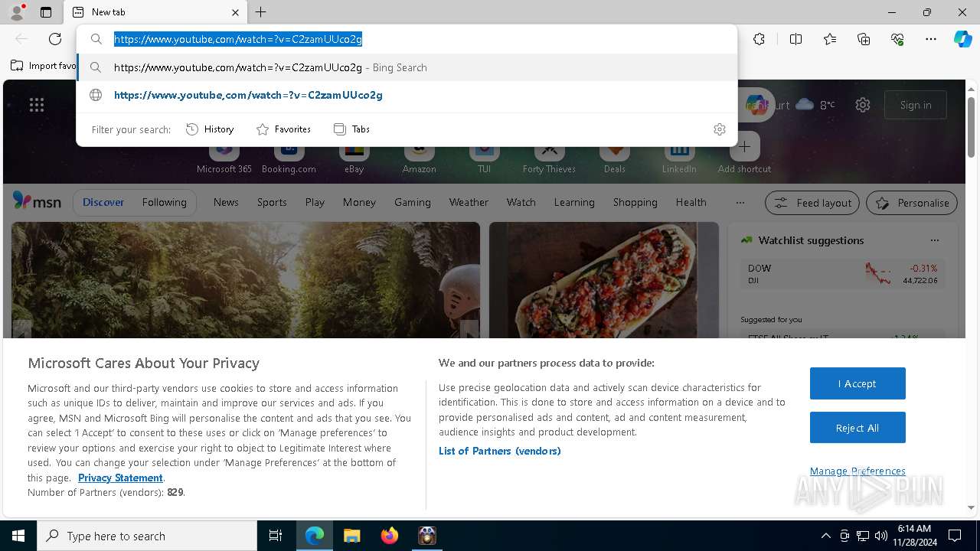Open the News menu item

(226, 202)
